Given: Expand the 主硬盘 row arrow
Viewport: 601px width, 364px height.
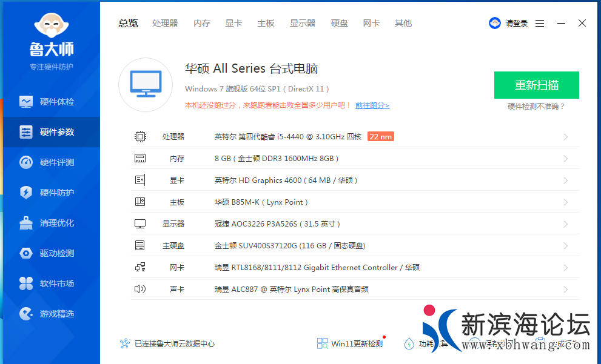Looking at the screenshot, I should (x=565, y=246).
